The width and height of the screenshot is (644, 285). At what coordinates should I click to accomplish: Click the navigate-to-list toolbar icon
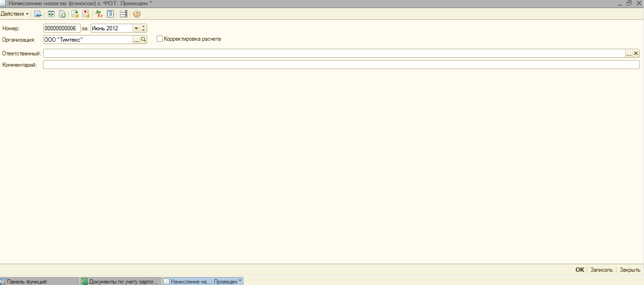38,14
